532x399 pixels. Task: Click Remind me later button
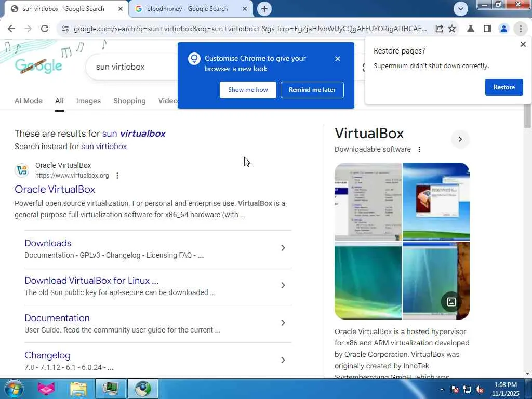pos(312,90)
